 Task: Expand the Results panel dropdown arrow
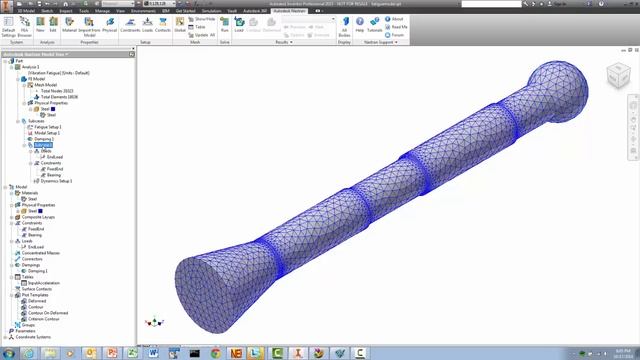pos(291,42)
